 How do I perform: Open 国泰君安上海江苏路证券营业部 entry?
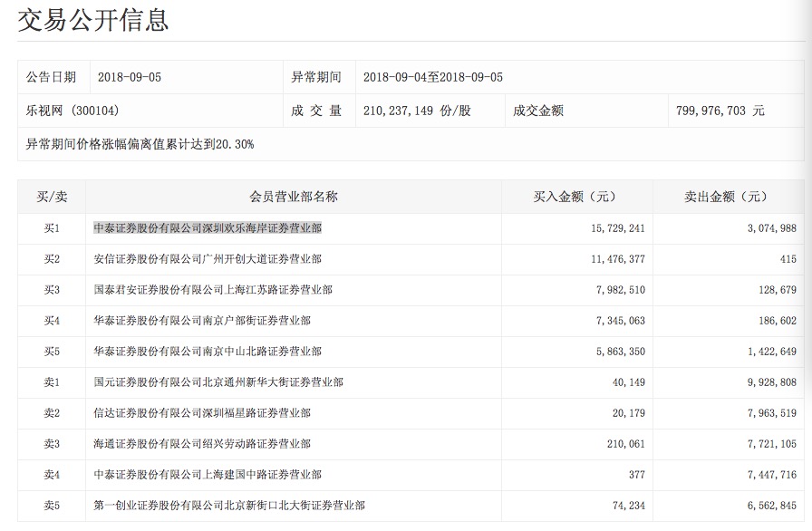pyautogui.click(x=213, y=290)
